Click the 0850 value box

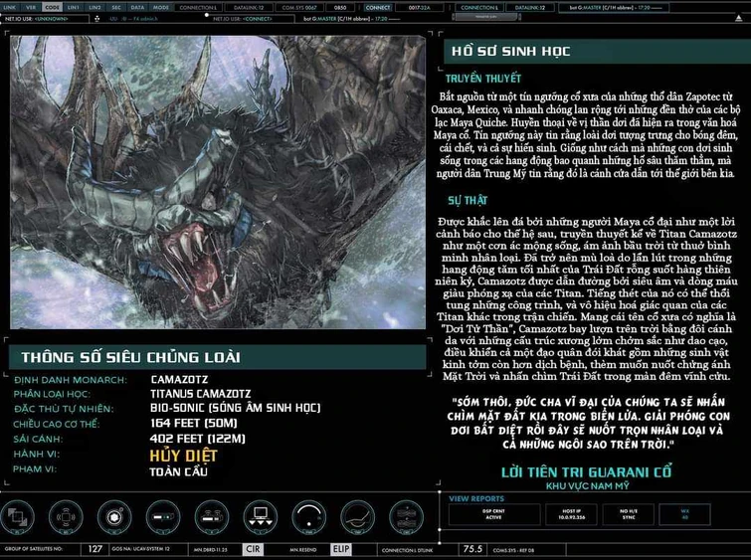point(340,7)
